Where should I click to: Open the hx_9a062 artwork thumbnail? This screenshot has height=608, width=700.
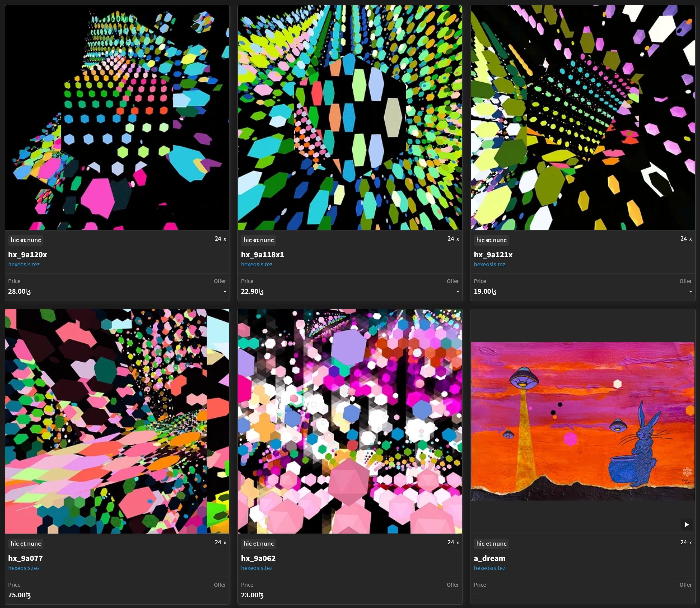tap(350, 421)
